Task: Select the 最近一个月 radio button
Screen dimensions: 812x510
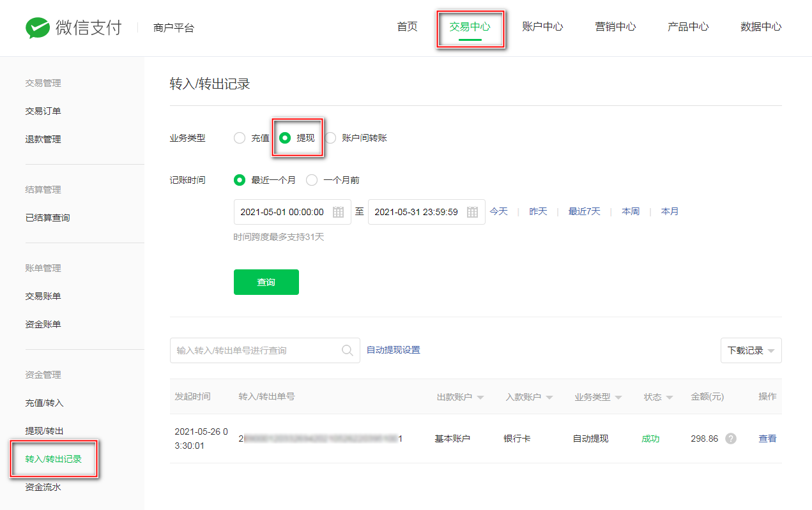Action: (240, 180)
